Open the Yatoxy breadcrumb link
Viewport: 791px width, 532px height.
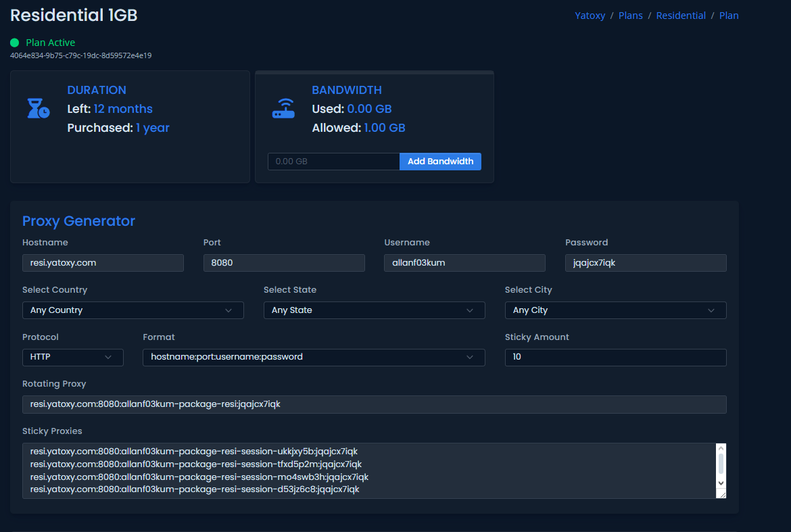590,16
